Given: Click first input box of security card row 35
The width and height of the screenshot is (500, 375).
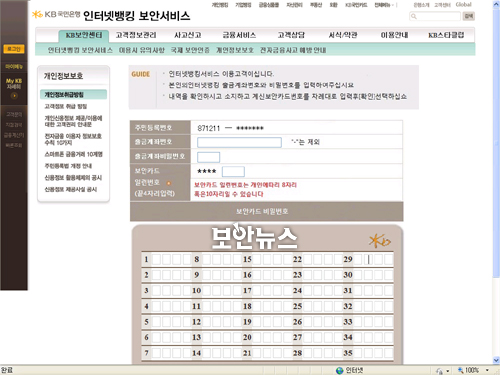Looking at the screenshot, I should 358,353.
